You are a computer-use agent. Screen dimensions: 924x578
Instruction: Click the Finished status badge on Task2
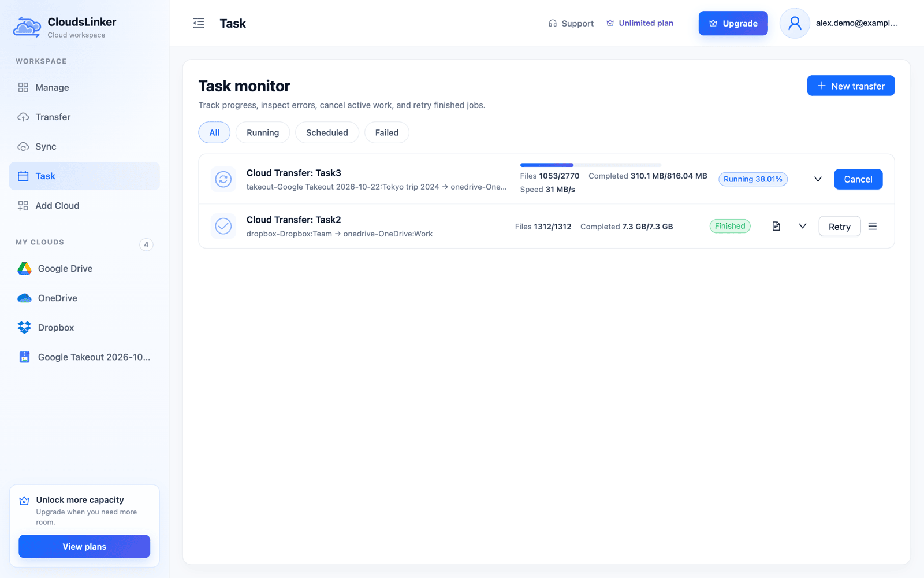[730, 226]
